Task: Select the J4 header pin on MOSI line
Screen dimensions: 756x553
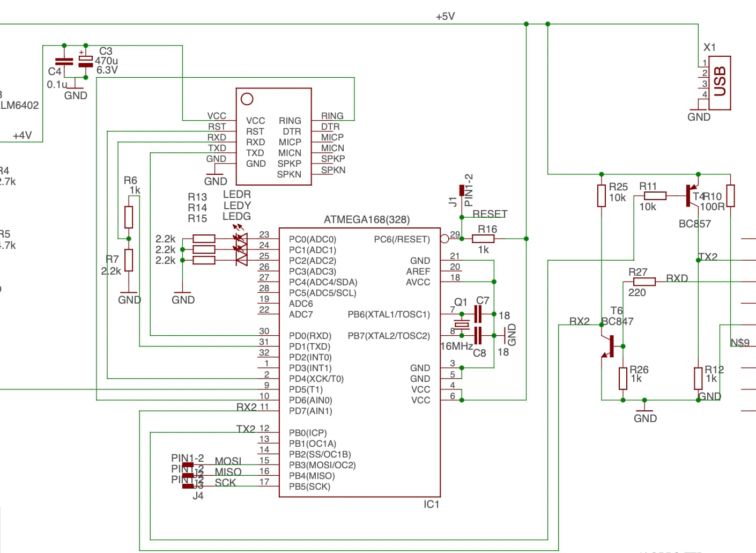Action: point(188,464)
